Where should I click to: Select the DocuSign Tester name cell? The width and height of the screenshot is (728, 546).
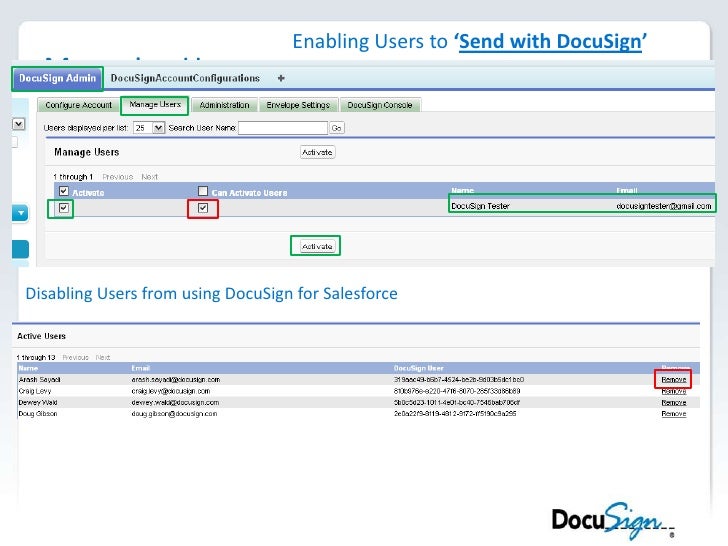[481, 206]
